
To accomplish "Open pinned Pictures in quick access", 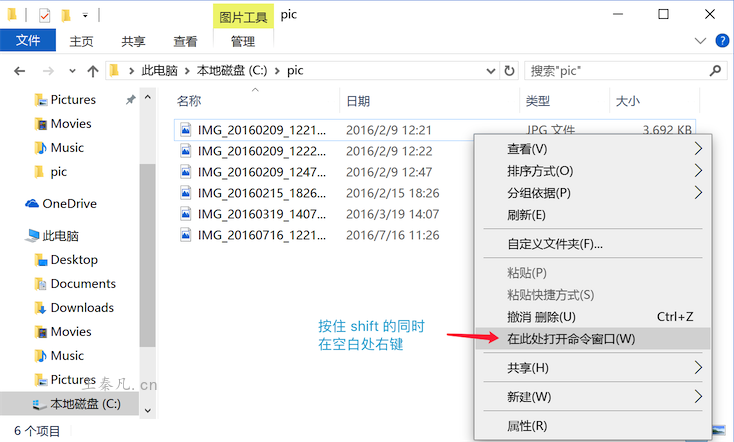I will coord(66,100).
